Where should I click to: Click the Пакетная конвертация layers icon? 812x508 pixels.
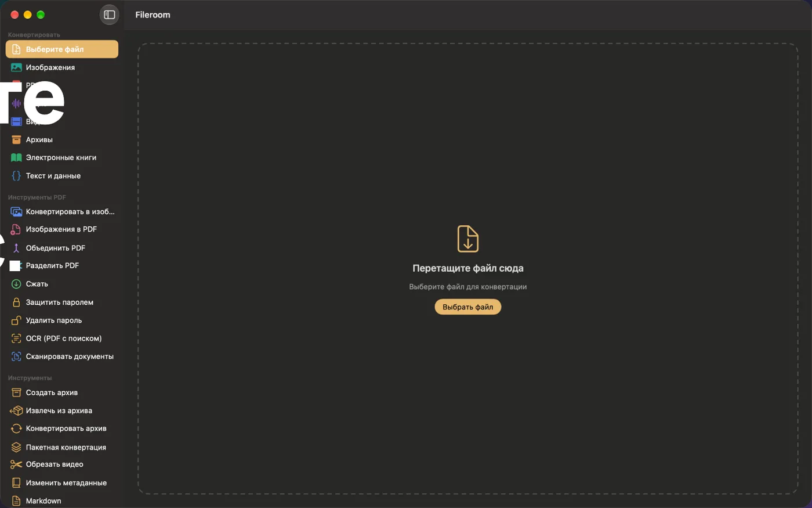[16, 447]
